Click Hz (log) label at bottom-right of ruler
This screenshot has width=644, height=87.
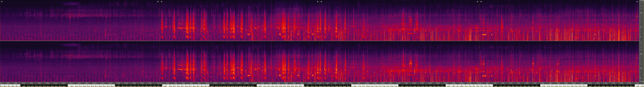(641, 82)
